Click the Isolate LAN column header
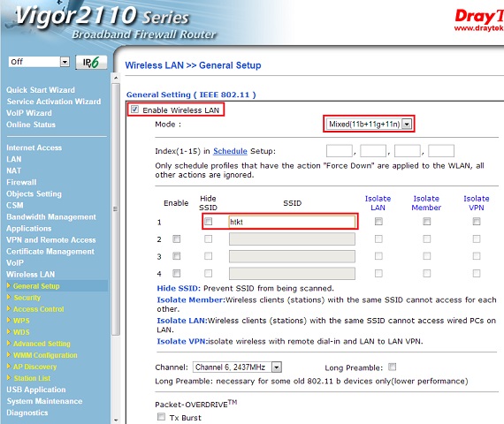The width and height of the screenshot is (504, 424). (x=378, y=203)
